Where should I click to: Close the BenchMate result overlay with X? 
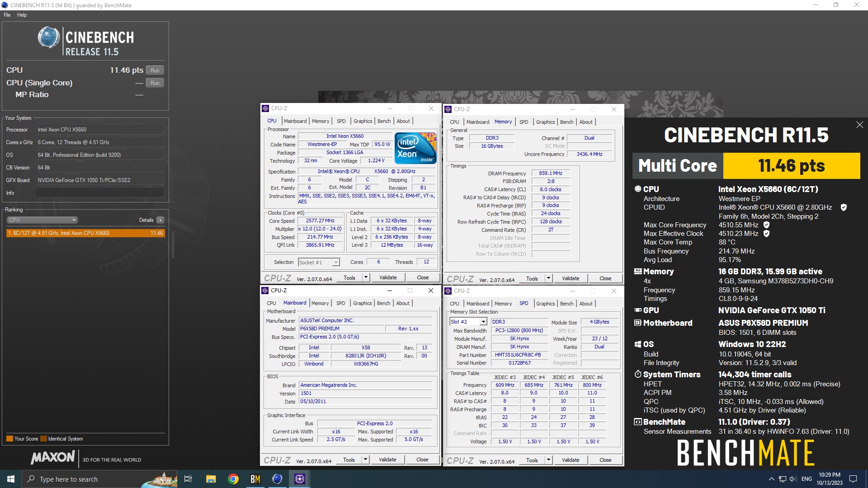point(859,125)
